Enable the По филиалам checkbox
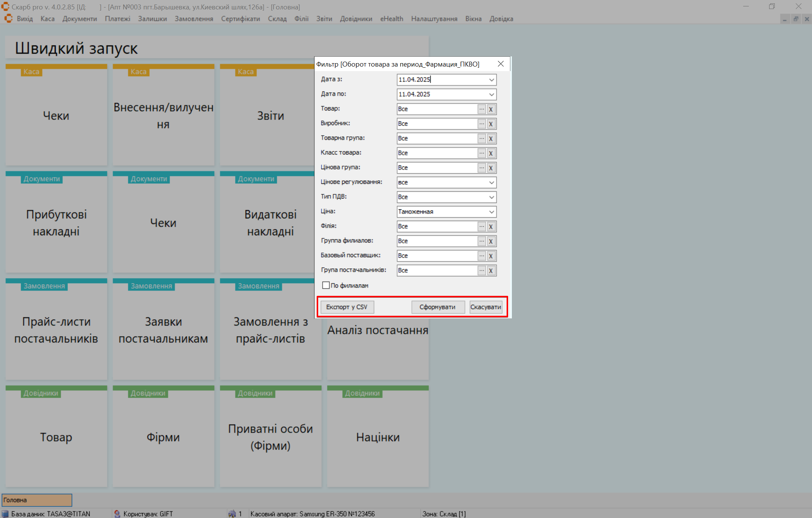812x518 pixels. pyautogui.click(x=326, y=285)
